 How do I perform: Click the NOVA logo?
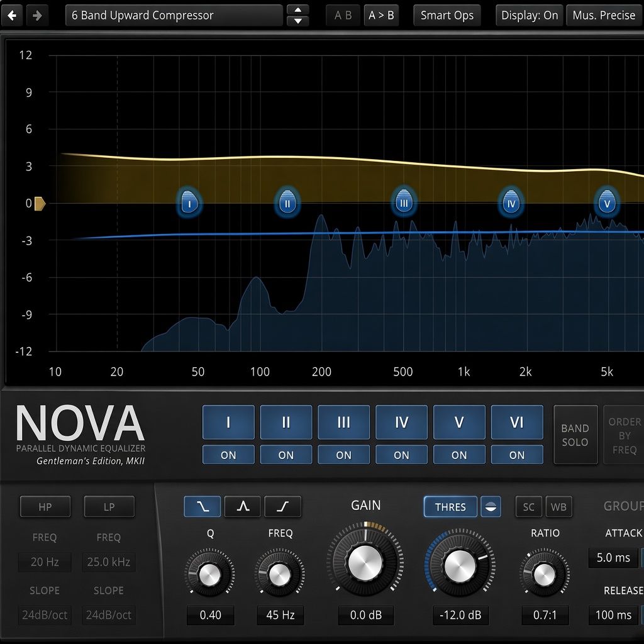80,422
